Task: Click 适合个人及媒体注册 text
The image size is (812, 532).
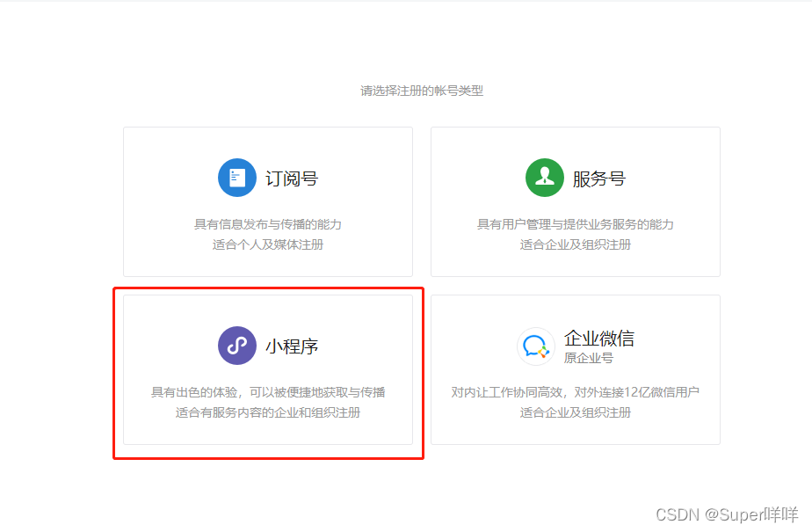Action: coord(268,244)
